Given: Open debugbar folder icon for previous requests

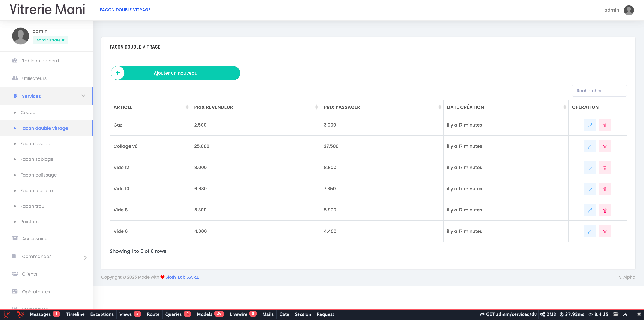Looking at the screenshot, I should click(x=616, y=314).
